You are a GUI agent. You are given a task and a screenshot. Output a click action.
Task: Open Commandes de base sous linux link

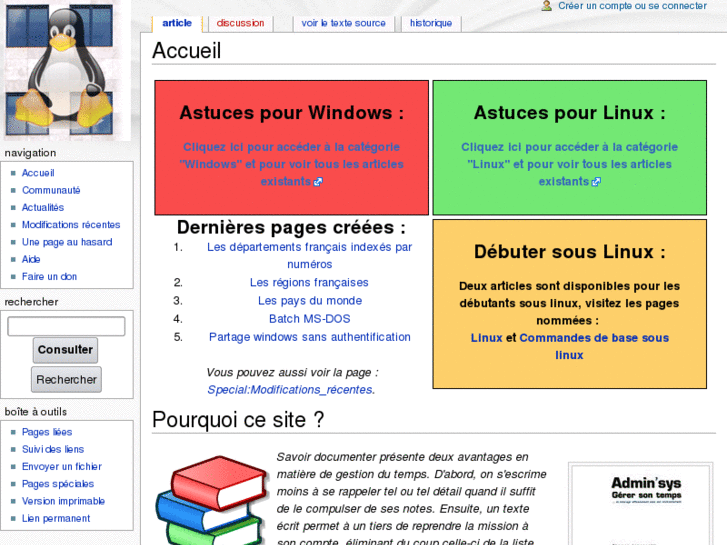click(x=594, y=346)
